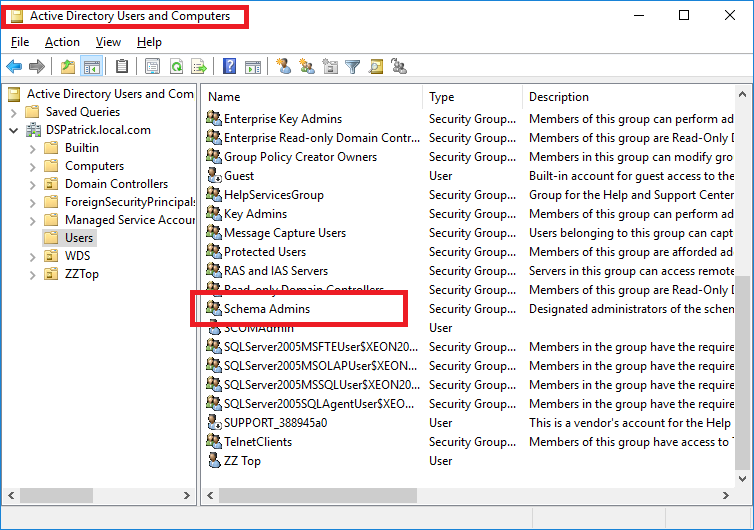Create a new group with the toolbar icon

(x=306, y=66)
